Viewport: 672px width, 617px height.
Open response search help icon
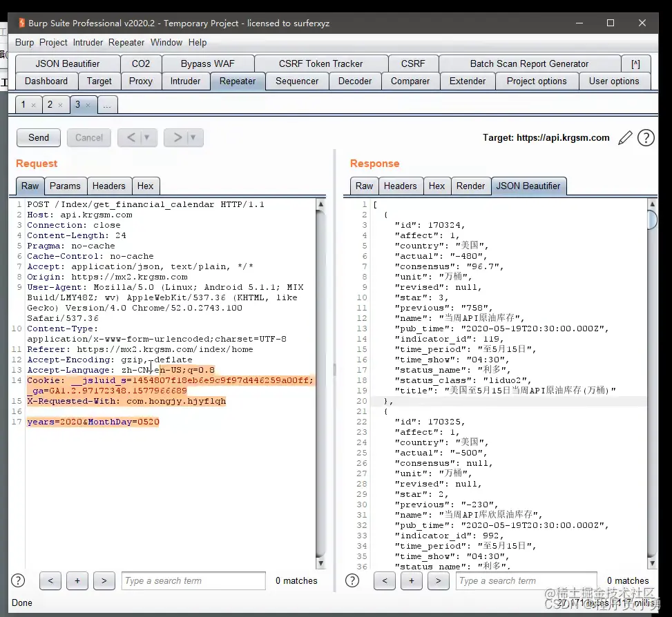[x=352, y=580]
